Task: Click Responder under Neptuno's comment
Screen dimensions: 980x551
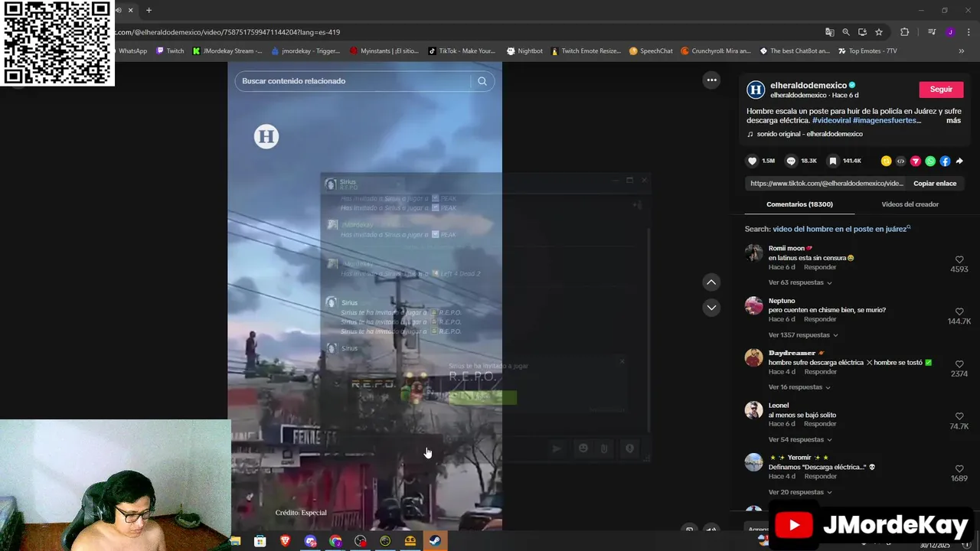Action: pos(820,319)
